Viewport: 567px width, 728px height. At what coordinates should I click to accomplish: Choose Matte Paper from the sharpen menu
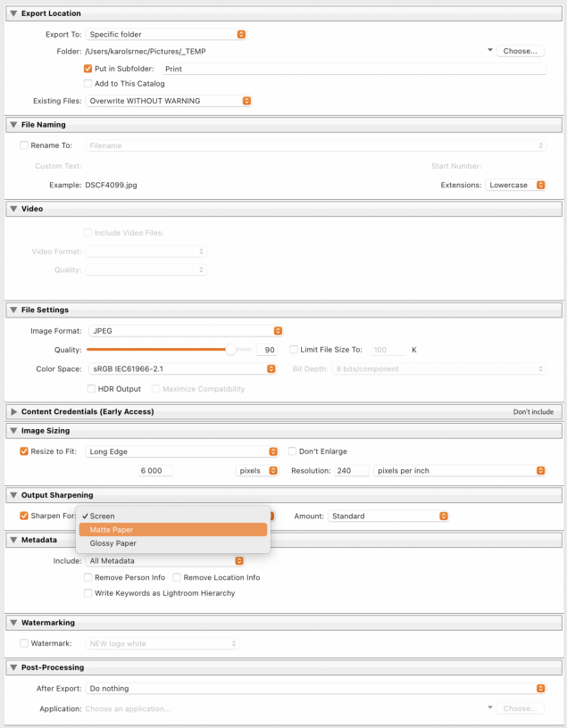(x=173, y=529)
